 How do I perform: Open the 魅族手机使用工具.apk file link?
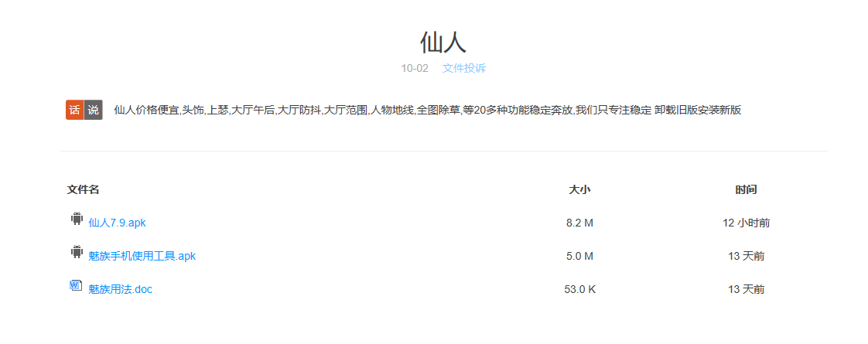(142, 256)
